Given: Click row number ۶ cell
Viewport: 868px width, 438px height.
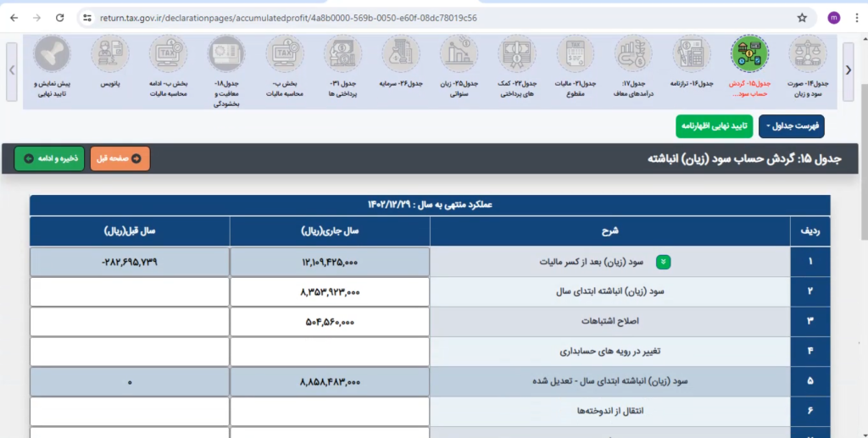Looking at the screenshot, I should click(x=810, y=411).
